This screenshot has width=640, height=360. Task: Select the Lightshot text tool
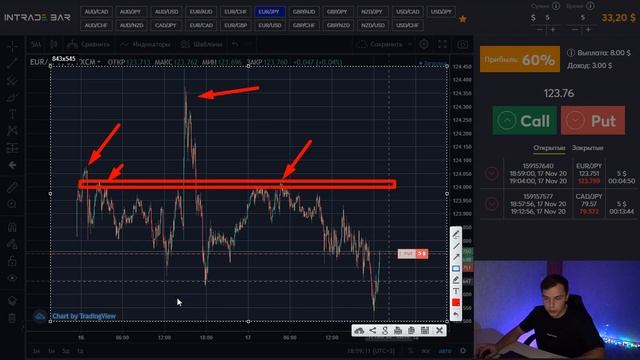(456, 291)
